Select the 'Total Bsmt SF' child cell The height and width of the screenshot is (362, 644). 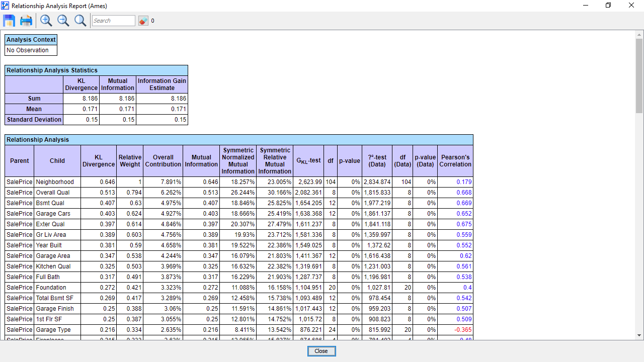click(x=57, y=298)
